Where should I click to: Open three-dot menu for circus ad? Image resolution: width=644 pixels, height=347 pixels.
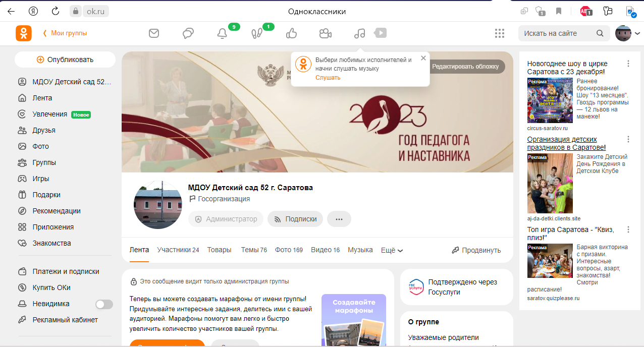point(628,64)
